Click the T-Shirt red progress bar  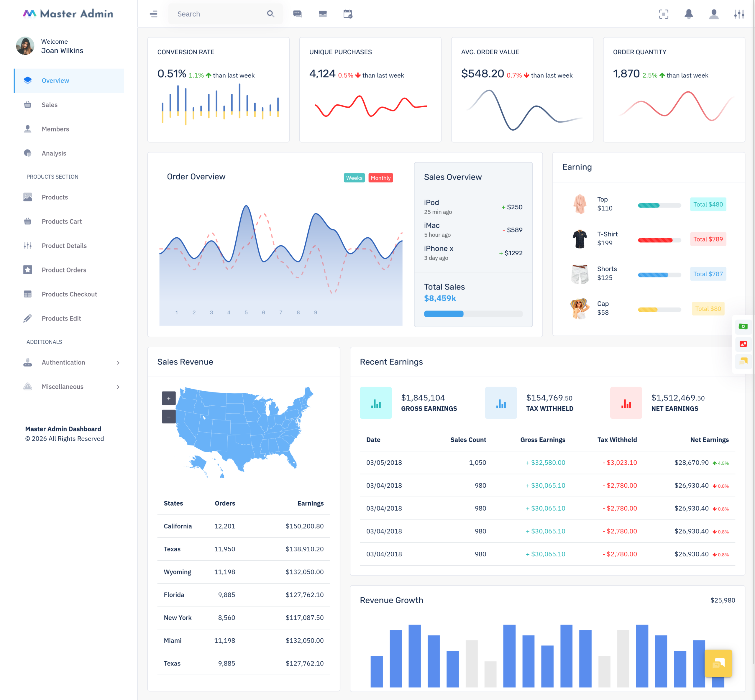pyautogui.click(x=659, y=240)
